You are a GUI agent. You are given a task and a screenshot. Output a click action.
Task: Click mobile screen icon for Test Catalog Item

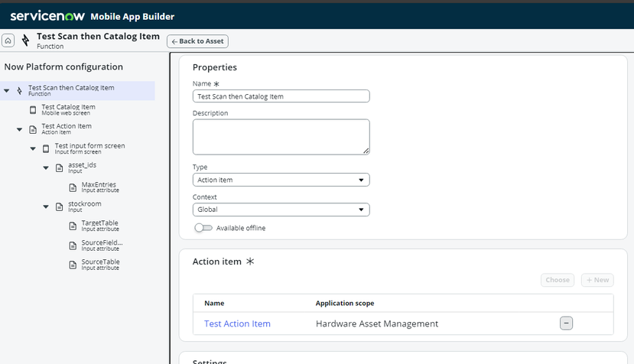(x=33, y=110)
